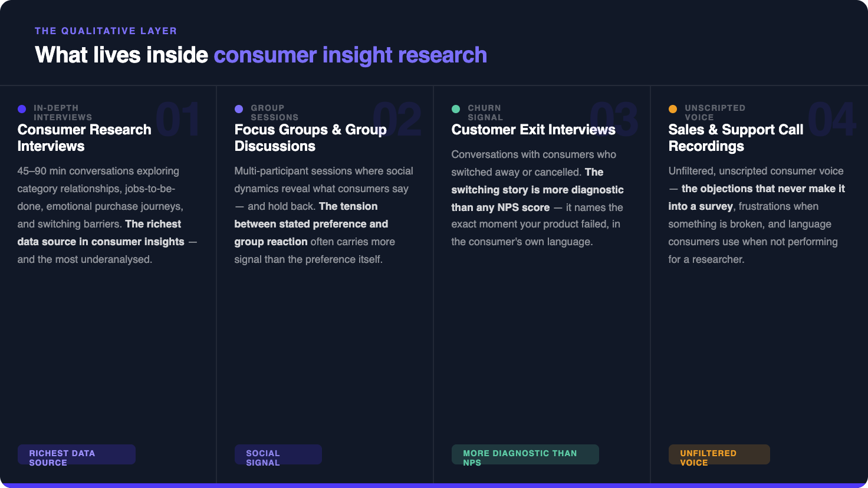Click the lighter purple dot beside Group Sessions

(x=239, y=108)
